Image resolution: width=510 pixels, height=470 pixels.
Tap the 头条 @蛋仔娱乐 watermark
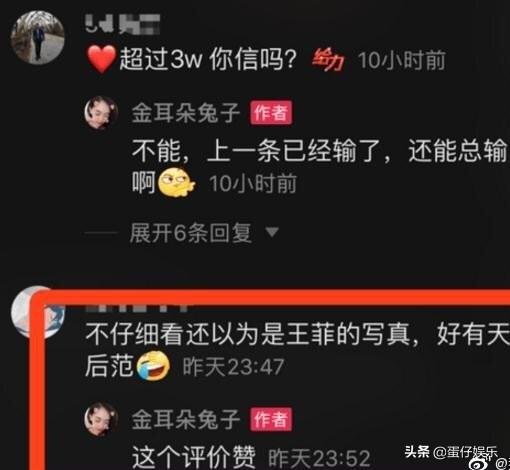[451, 452]
